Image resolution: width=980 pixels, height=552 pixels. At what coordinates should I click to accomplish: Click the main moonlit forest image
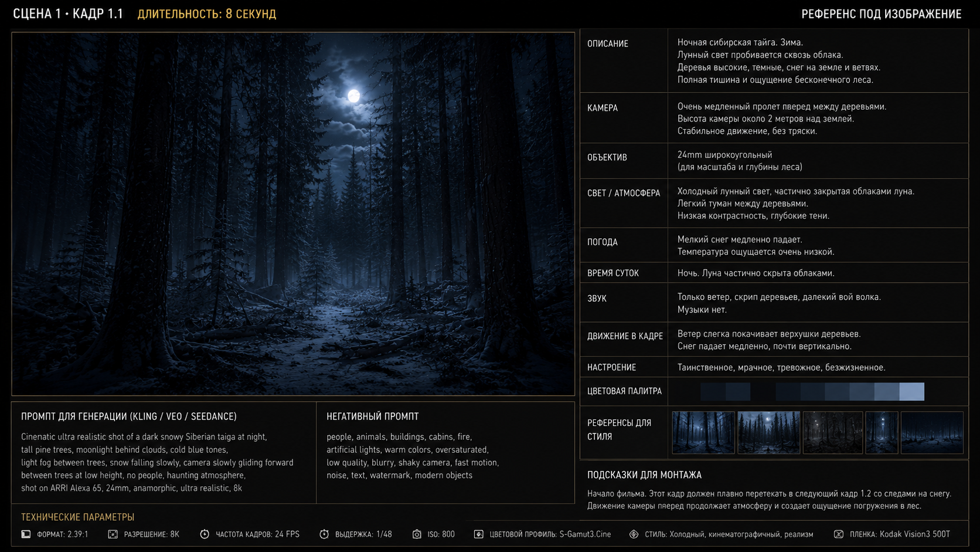[x=293, y=214]
